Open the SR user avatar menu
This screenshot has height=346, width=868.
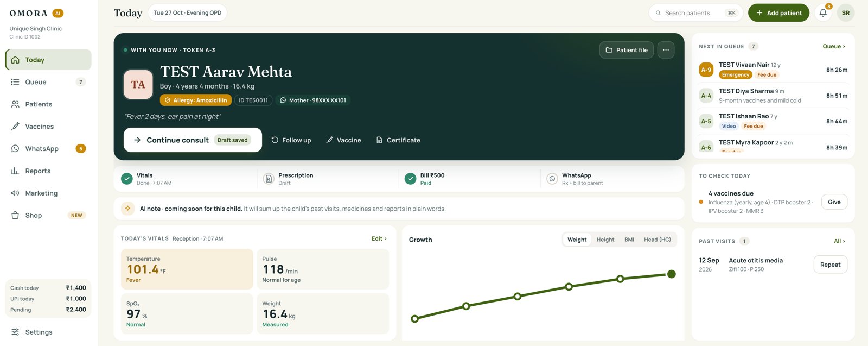tap(846, 13)
